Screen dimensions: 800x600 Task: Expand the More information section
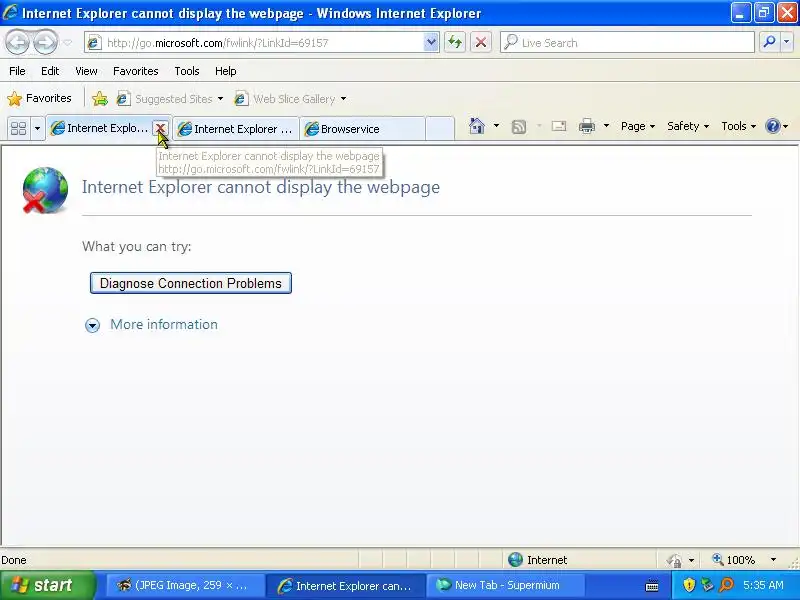pos(152,324)
